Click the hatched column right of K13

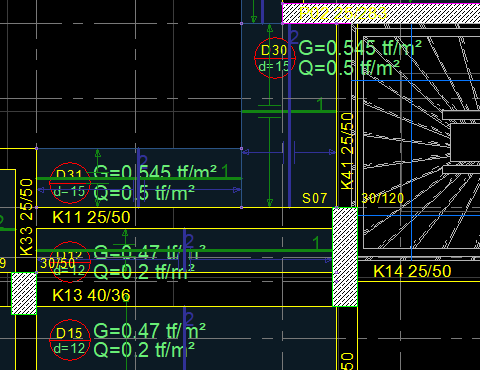(345, 257)
